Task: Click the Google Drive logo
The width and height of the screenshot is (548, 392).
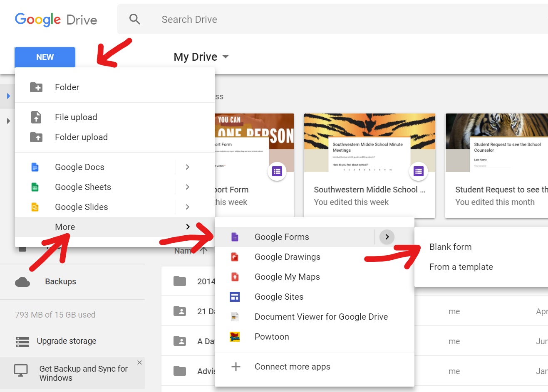Action: (56, 20)
